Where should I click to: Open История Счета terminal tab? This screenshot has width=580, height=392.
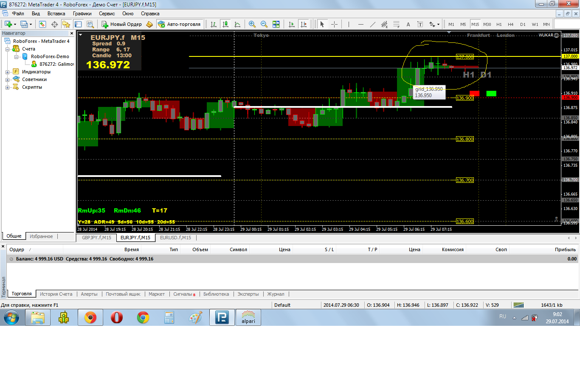tap(56, 294)
